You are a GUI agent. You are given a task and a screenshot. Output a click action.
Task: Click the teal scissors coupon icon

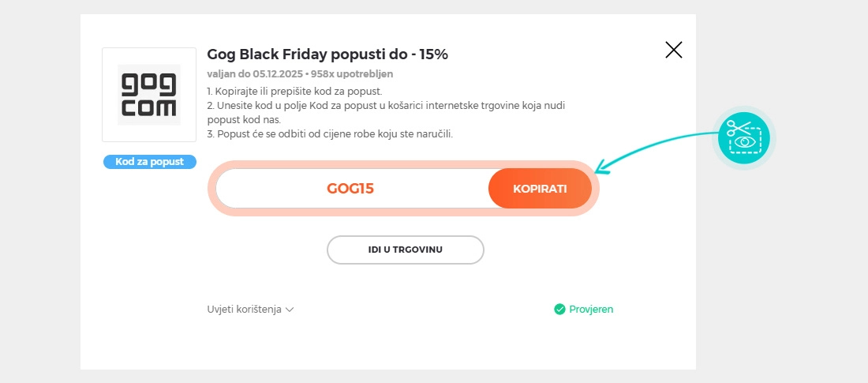[744, 137]
